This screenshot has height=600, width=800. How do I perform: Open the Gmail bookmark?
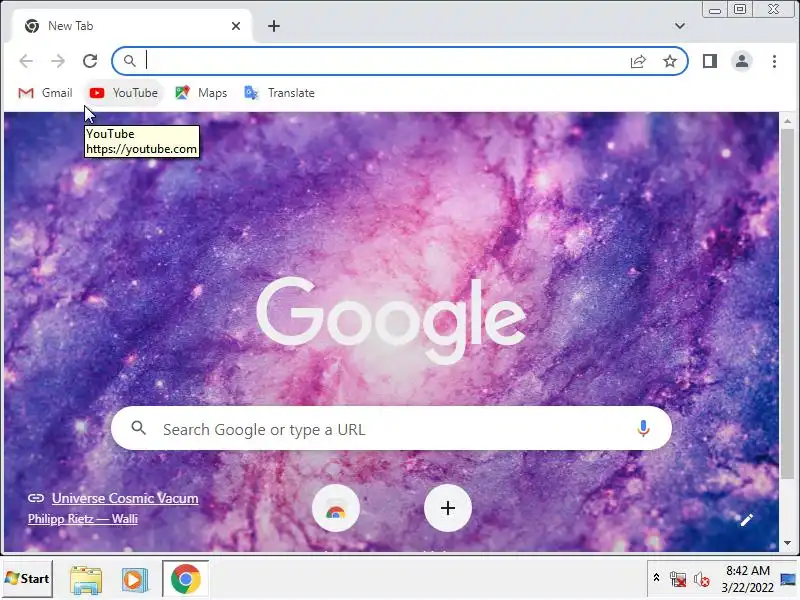click(x=45, y=93)
